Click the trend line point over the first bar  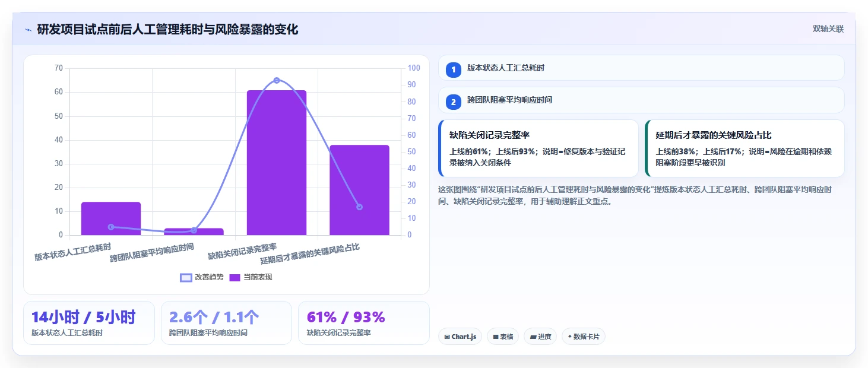(x=111, y=227)
